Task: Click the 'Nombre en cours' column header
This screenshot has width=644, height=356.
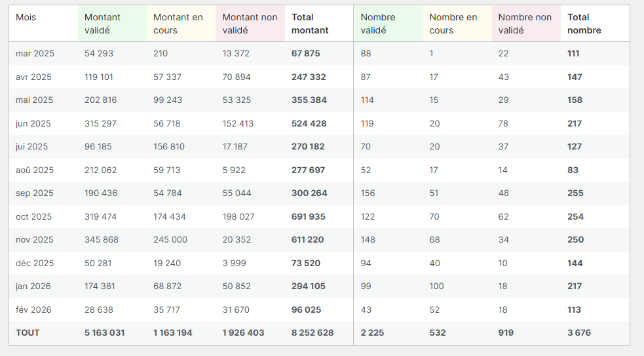Action: 453,24
